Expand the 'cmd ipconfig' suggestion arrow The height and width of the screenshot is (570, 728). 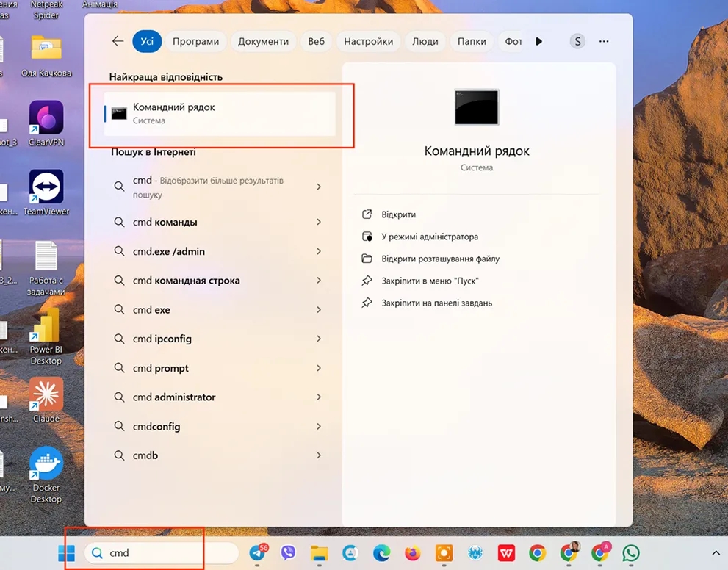(x=319, y=339)
